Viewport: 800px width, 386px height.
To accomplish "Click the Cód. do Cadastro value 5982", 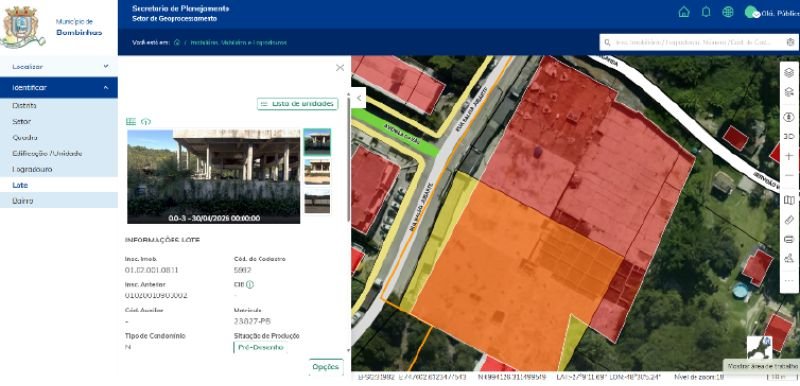I will tap(242, 270).
